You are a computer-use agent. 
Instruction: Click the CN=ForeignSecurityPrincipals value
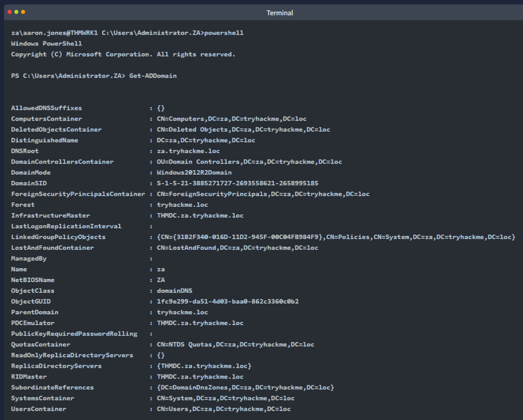(x=263, y=194)
